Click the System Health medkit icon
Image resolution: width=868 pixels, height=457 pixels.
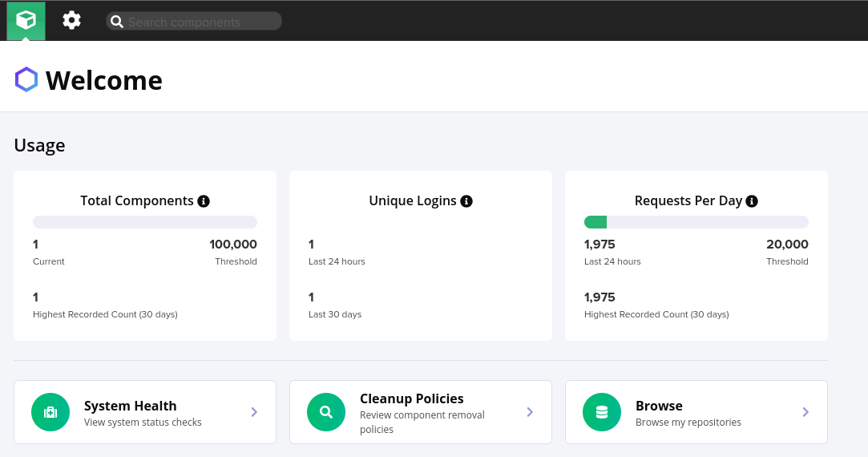50,412
